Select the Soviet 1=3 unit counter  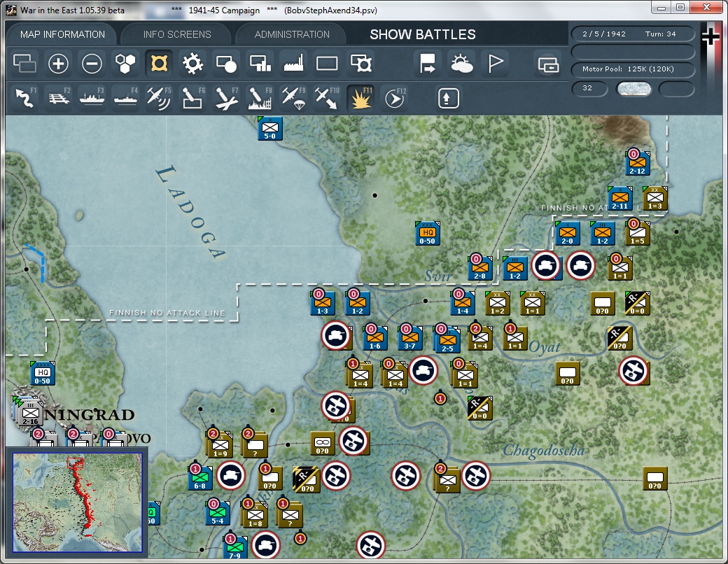pos(654,198)
